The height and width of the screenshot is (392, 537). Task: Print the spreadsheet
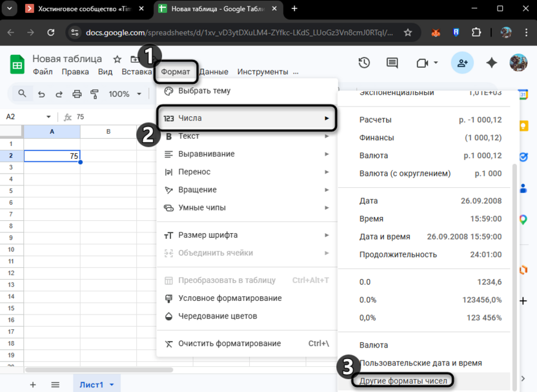(77, 94)
